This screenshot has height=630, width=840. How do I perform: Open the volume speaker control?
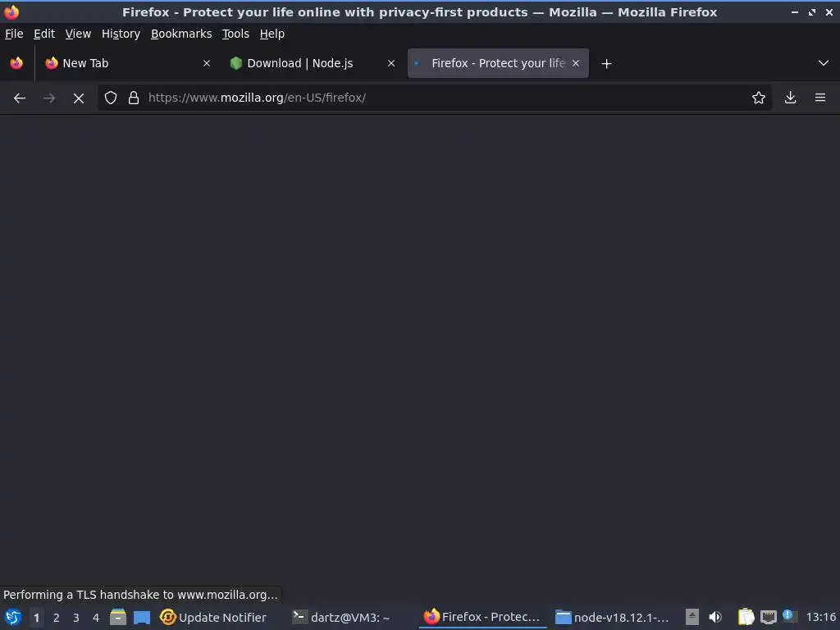point(715,617)
